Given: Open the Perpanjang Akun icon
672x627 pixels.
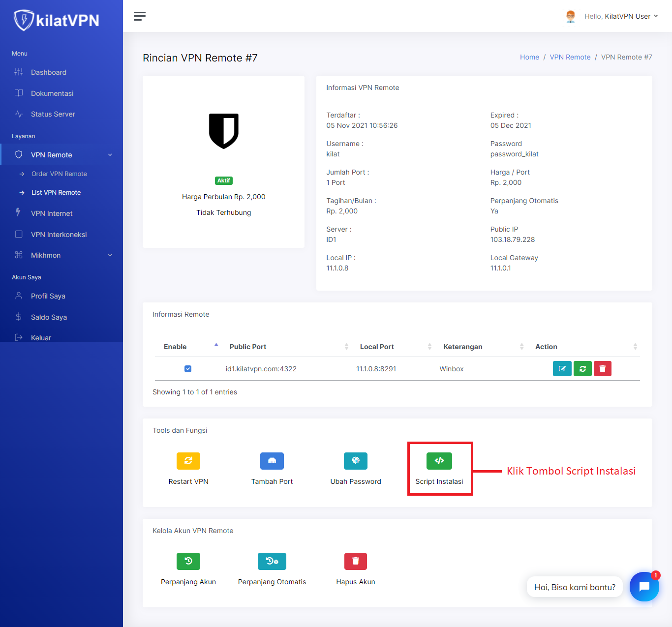Looking at the screenshot, I should [188, 561].
